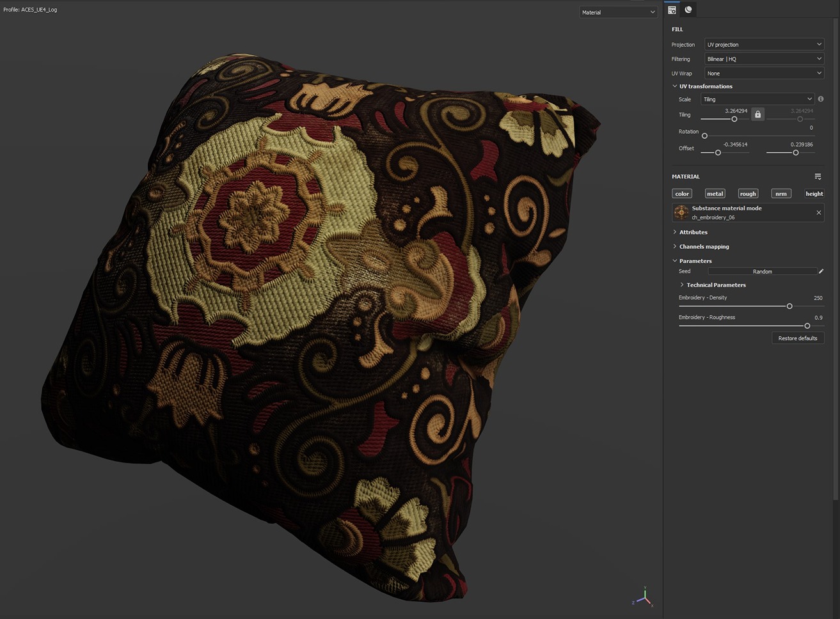The width and height of the screenshot is (840, 619).
Task: Click the Random seed button
Action: pos(762,272)
